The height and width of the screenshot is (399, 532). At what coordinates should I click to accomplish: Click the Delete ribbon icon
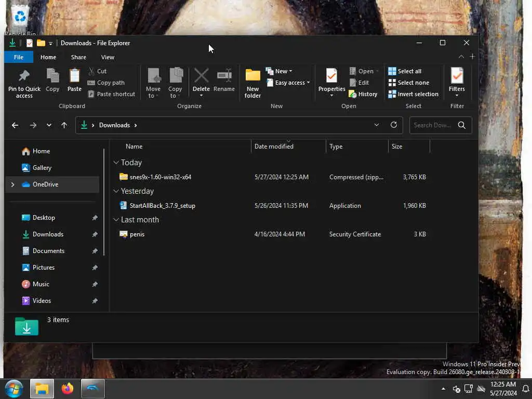(x=201, y=75)
